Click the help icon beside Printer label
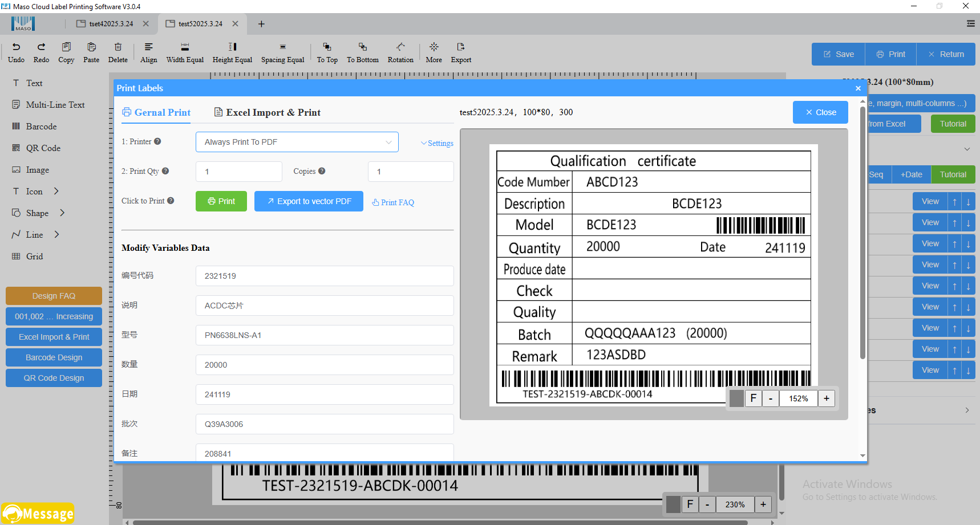The image size is (980, 525). [x=157, y=141]
